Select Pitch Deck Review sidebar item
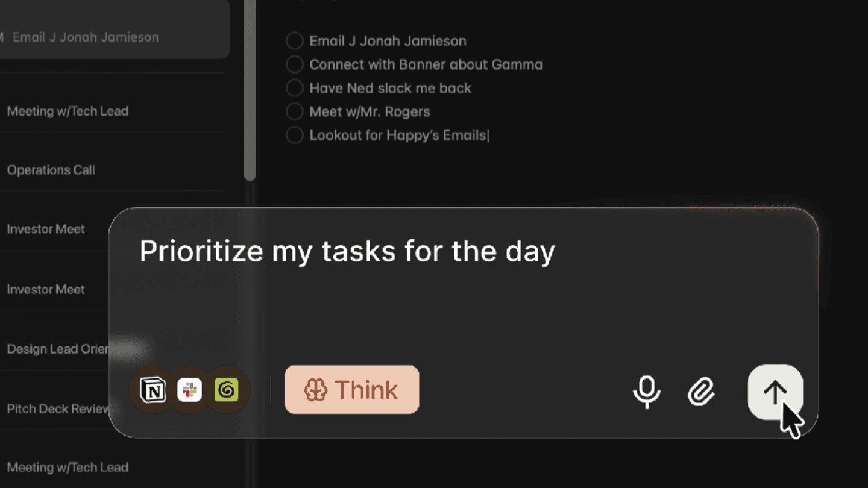The width and height of the screenshot is (868, 488). pyautogui.click(x=54, y=409)
